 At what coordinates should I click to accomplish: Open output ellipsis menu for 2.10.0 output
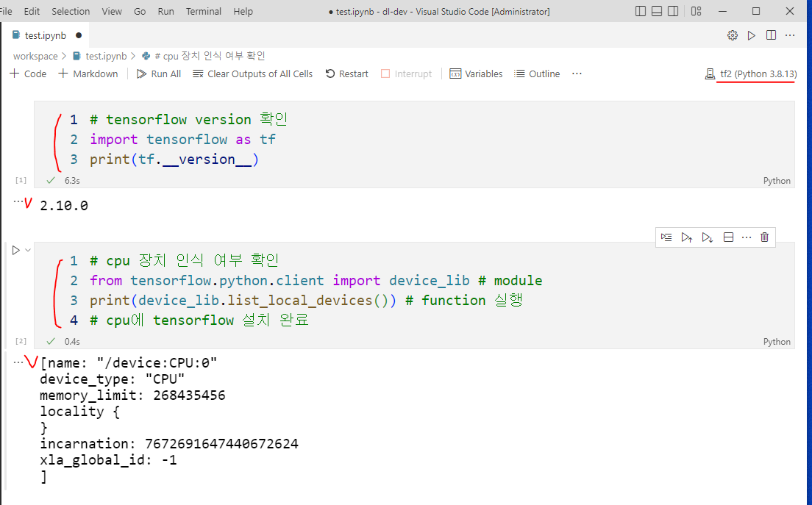[18, 201]
